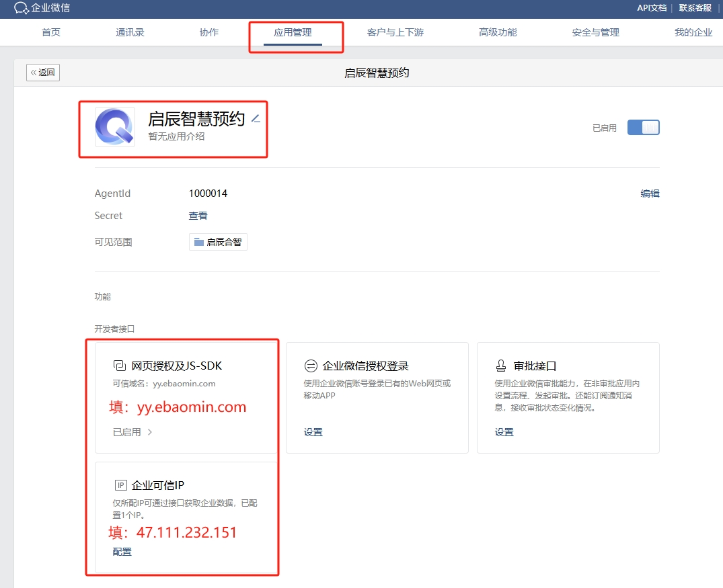Select the 安全与管理 tab
Image resolution: width=723 pixels, height=588 pixels.
[595, 32]
